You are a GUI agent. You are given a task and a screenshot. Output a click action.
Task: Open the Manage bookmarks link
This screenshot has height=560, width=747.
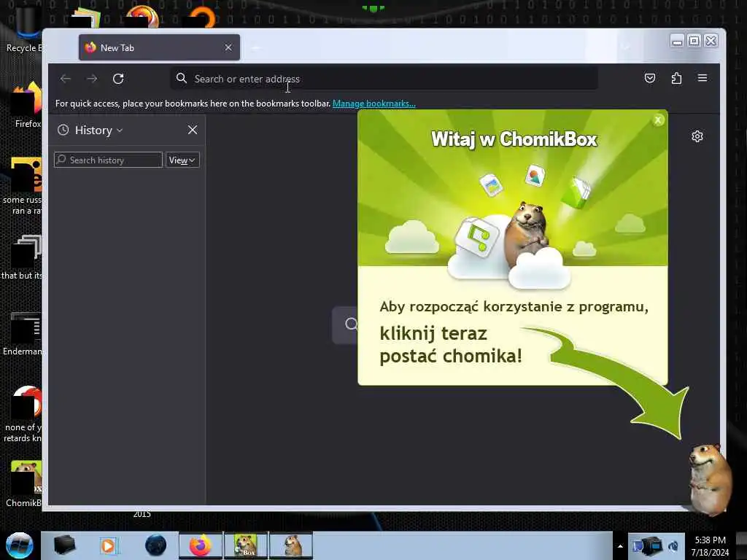[374, 104]
